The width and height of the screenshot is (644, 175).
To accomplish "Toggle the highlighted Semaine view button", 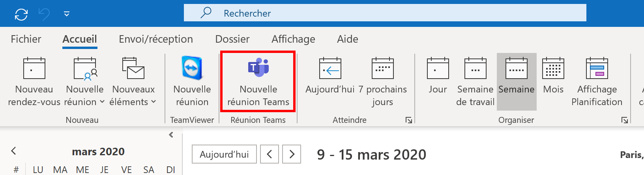I will click(x=517, y=81).
